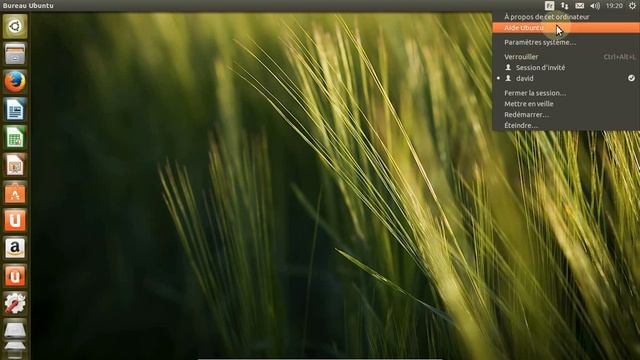Open the sound volume indicator

595,6
